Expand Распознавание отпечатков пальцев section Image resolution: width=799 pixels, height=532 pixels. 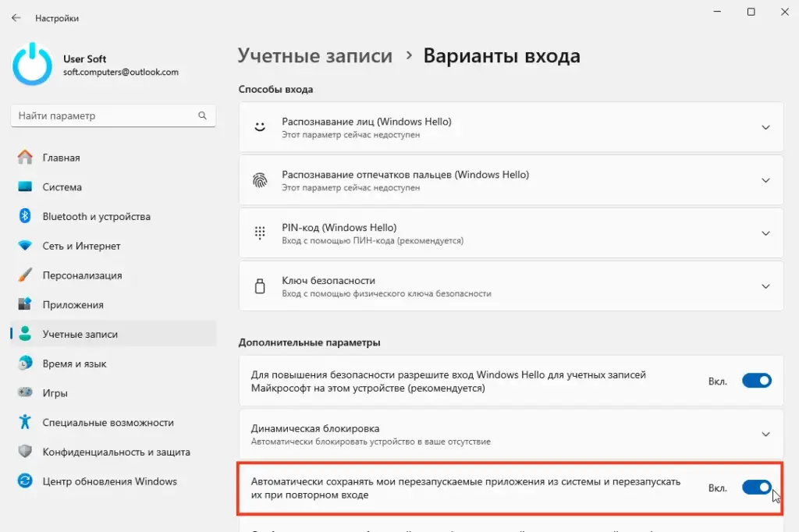pos(765,180)
